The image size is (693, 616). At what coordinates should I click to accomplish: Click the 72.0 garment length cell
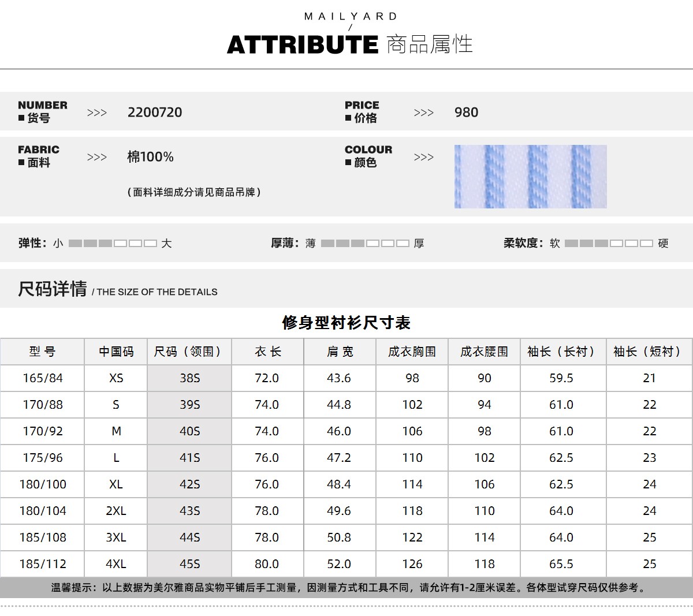(x=267, y=378)
